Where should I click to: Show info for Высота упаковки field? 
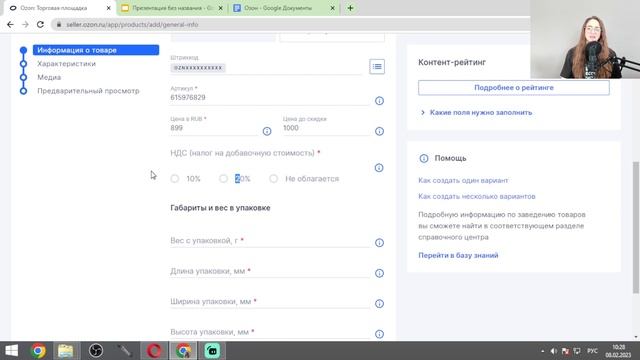pyautogui.click(x=379, y=334)
